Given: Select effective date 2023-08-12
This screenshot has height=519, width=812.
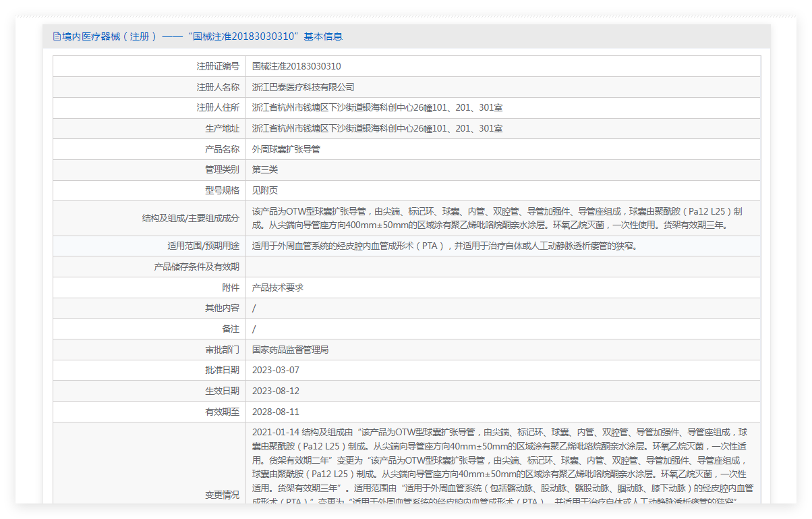Looking at the screenshot, I should point(276,391).
